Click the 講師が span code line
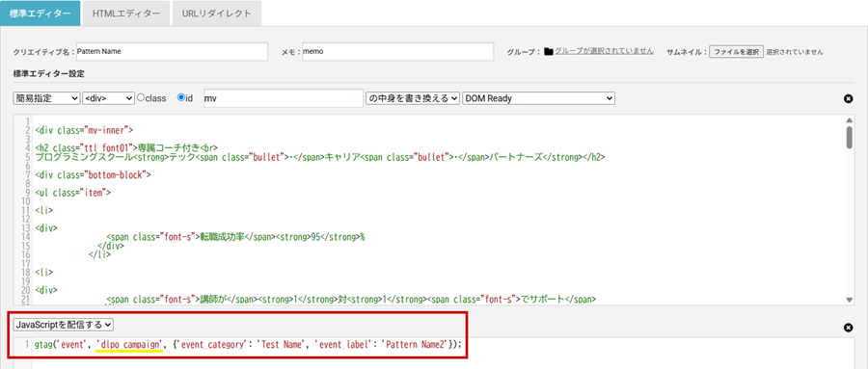 (x=351, y=300)
